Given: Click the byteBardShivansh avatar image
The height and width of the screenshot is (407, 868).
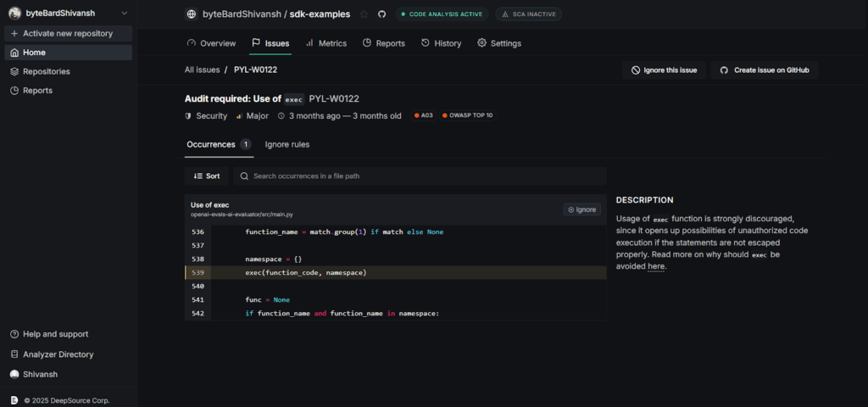Looking at the screenshot, I should 15,14.
